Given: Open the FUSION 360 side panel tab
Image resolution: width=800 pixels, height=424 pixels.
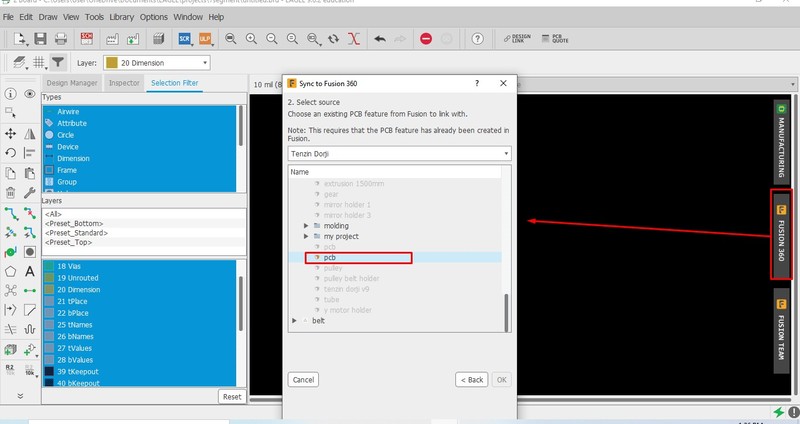Looking at the screenshot, I should point(781,234).
